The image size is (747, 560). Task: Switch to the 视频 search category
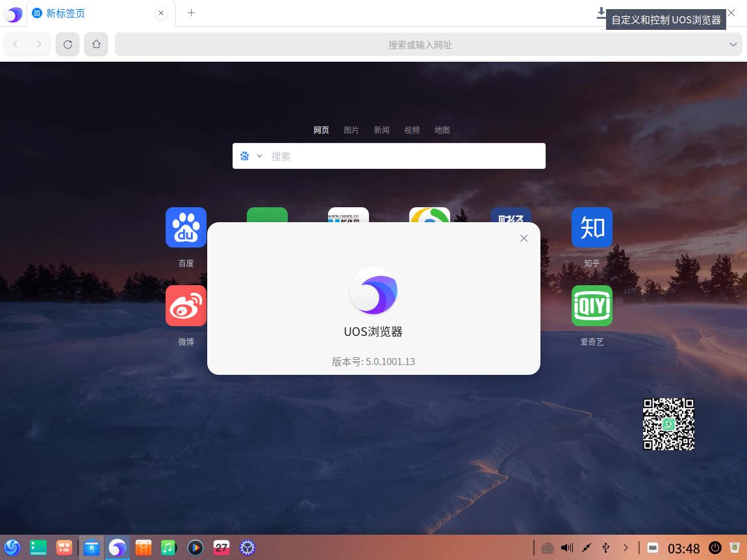point(412,130)
